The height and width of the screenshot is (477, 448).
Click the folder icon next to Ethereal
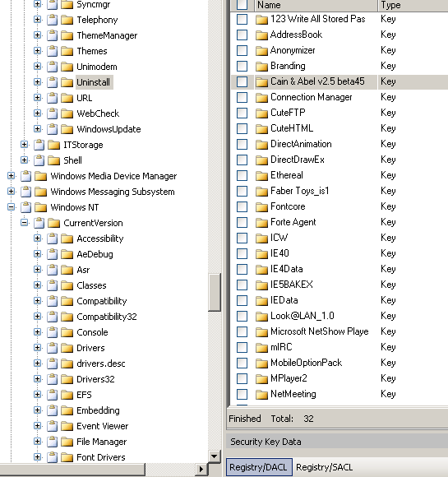(x=261, y=175)
